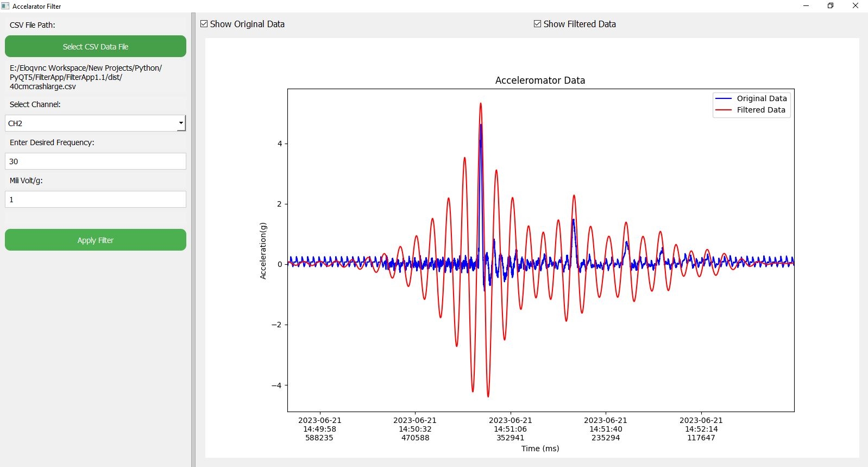Screen dimensions: 868x467
Task: Restore down the application window
Action: [831, 6]
